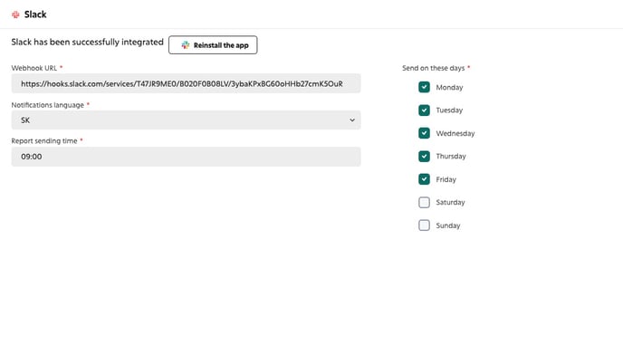The image size is (623, 364).
Task: Click the Saturday label text
Action: point(450,202)
